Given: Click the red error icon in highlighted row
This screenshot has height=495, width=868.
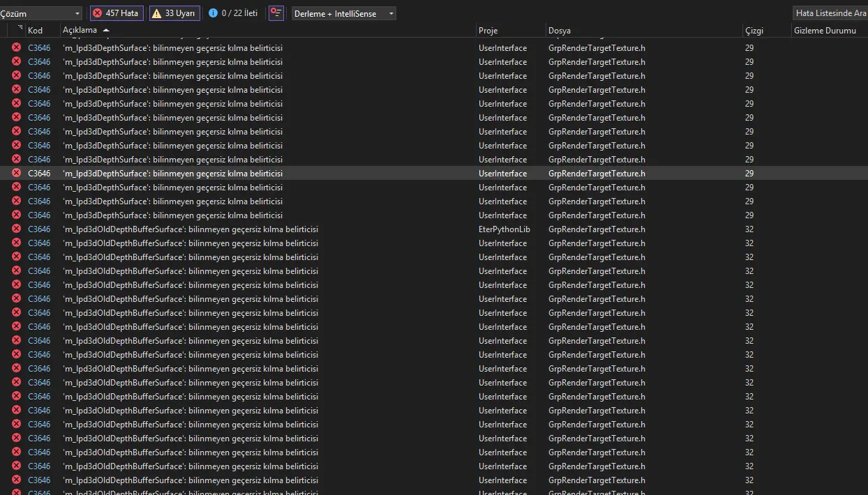Looking at the screenshot, I should (16, 173).
